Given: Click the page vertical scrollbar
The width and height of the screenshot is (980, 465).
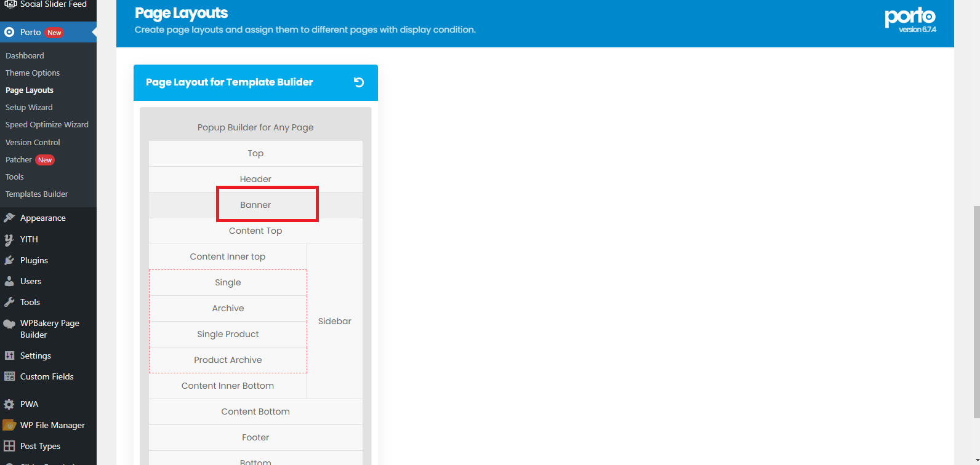Looking at the screenshot, I should coord(976,312).
